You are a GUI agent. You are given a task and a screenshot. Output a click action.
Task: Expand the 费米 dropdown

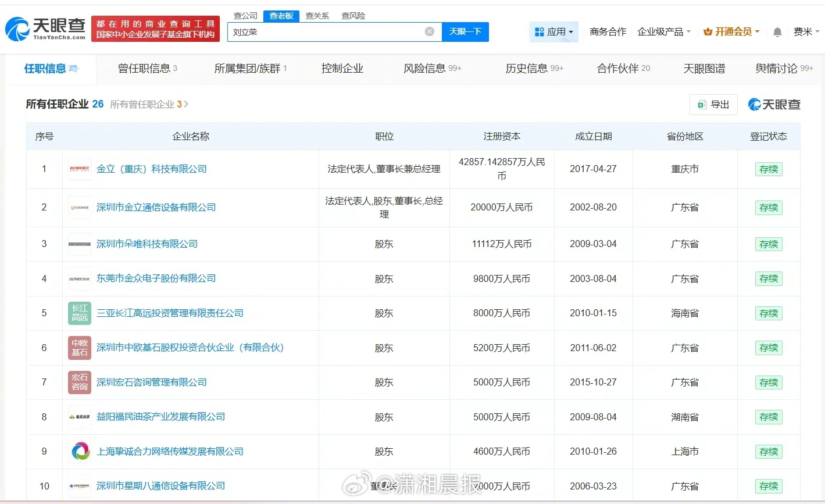point(808,32)
